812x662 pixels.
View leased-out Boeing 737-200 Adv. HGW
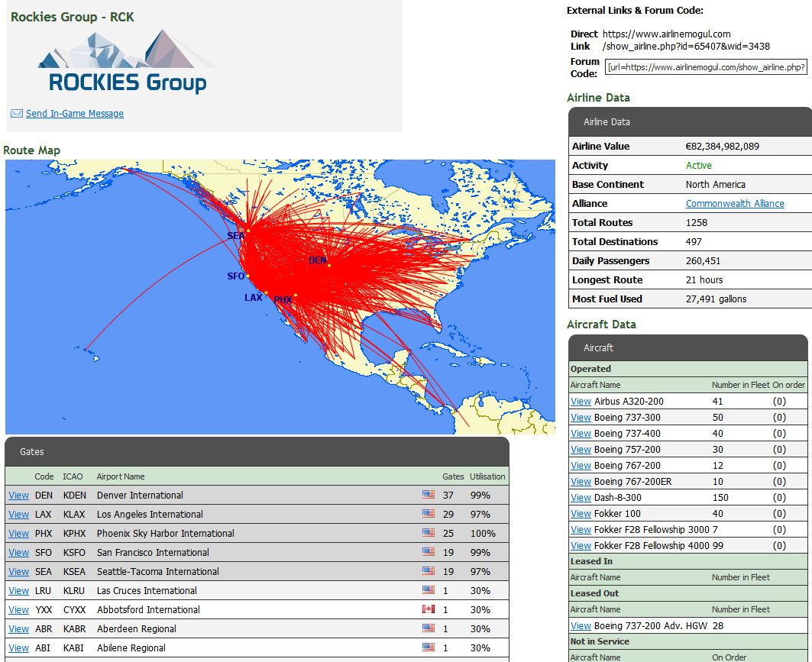coord(581,626)
